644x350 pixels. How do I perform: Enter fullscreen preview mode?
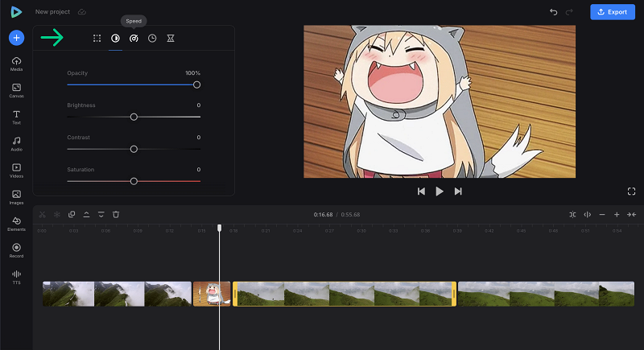[632, 191]
